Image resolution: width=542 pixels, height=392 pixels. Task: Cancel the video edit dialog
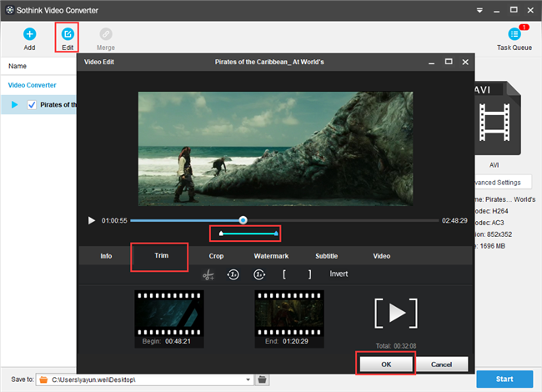[441, 364]
